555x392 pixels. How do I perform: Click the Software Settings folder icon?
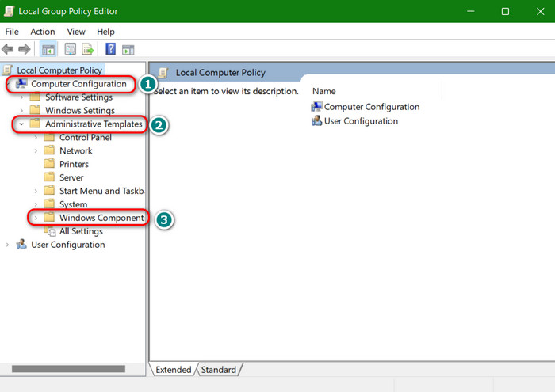pos(35,97)
